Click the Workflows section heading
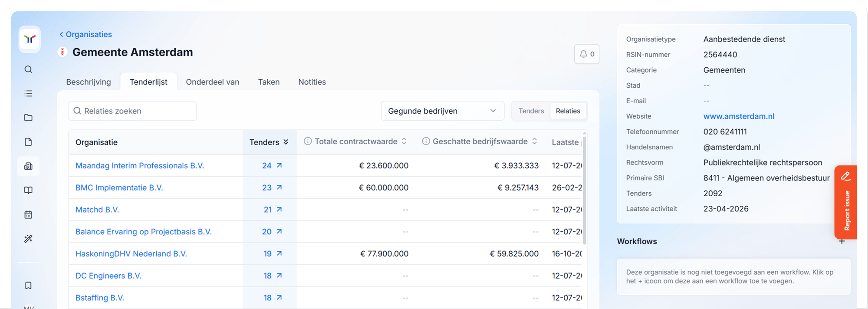 [x=637, y=241]
